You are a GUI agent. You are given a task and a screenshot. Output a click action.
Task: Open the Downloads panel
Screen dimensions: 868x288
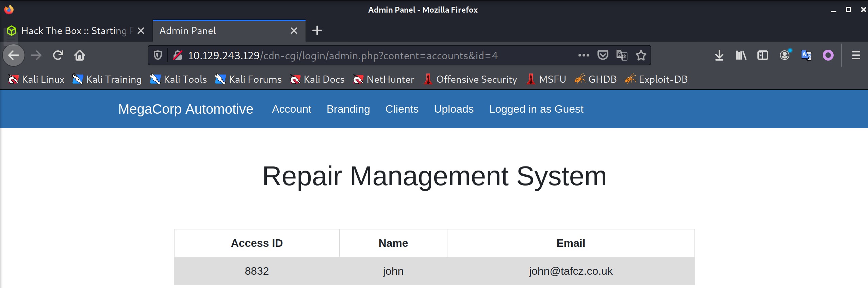pos(719,55)
